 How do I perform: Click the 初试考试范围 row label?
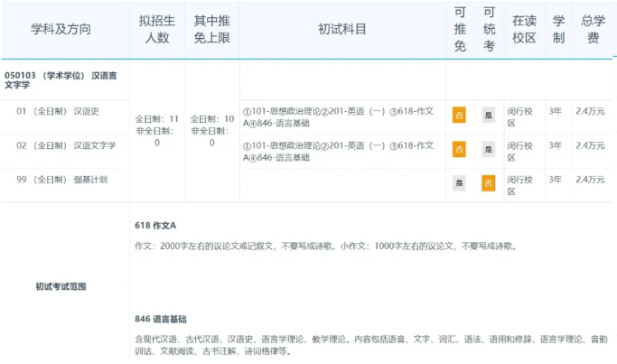(61, 286)
